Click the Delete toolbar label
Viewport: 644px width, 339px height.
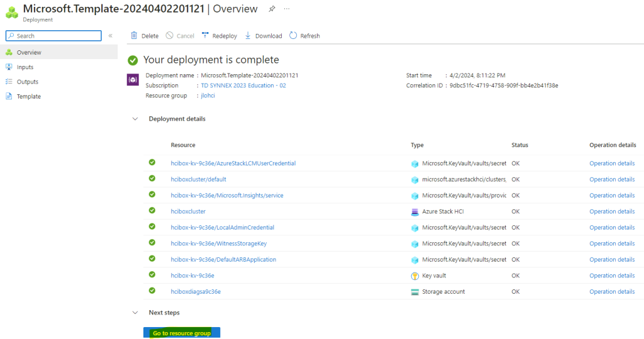coord(150,36)
